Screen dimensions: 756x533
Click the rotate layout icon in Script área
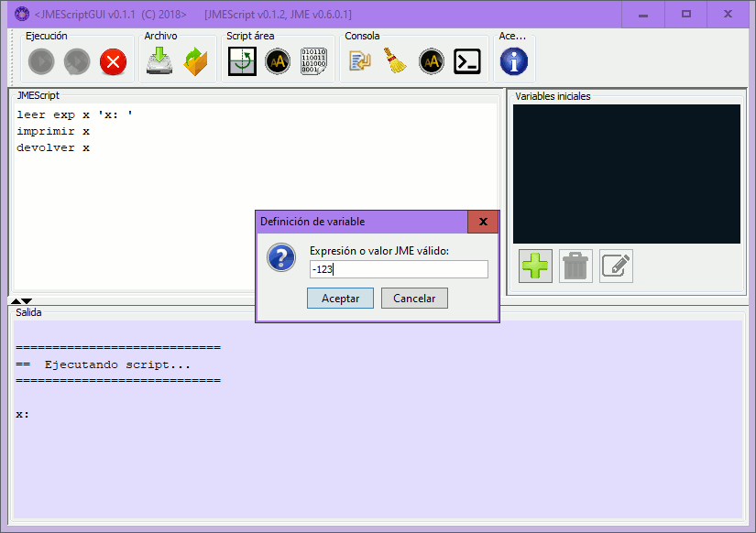tap(242, 61)
